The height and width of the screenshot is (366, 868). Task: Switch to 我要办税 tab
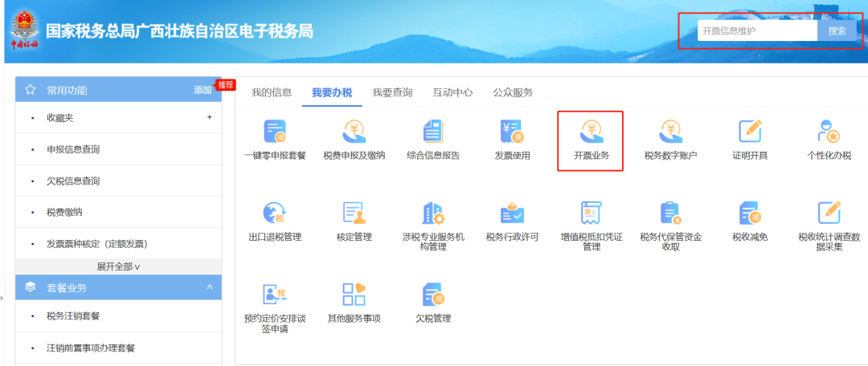pyautogui.click(x=332, y=93)
